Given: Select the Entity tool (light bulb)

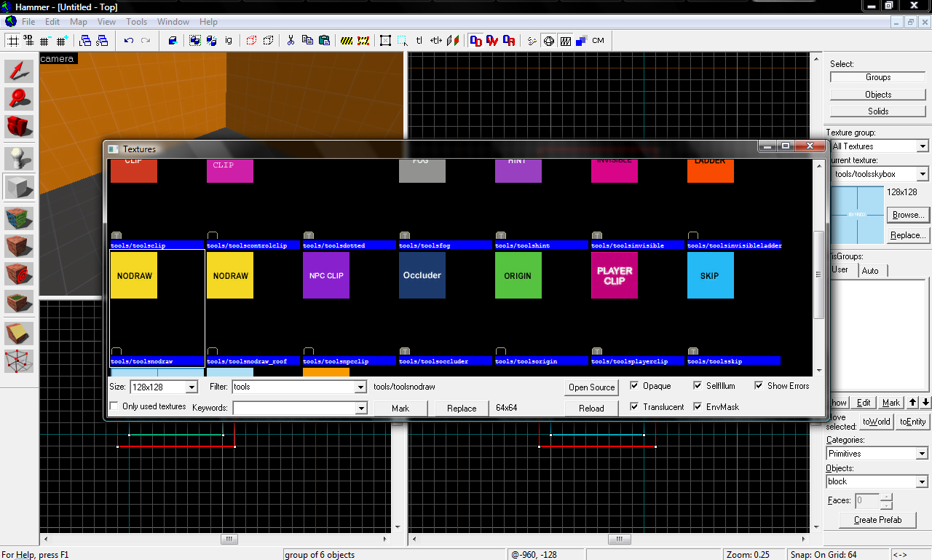Looking at the screenshot, I should [x=20, y=159].
